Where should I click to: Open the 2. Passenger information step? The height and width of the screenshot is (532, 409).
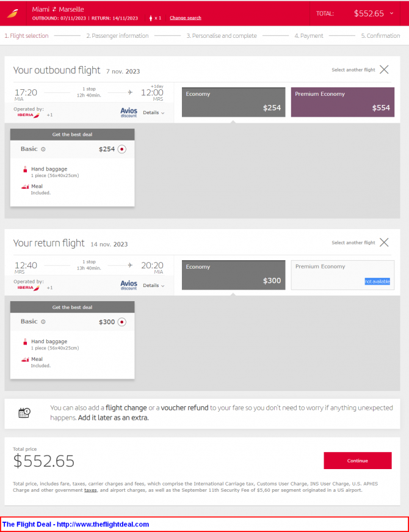pyautogui.click(x=117, y=35)
